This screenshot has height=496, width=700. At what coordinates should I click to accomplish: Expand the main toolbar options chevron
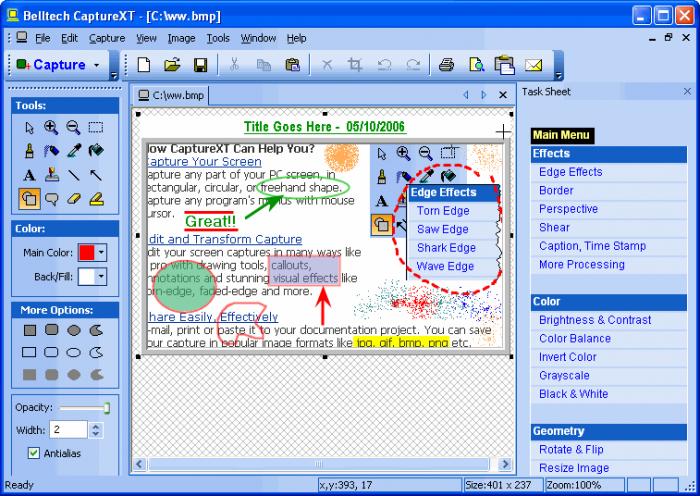[558, 75]
